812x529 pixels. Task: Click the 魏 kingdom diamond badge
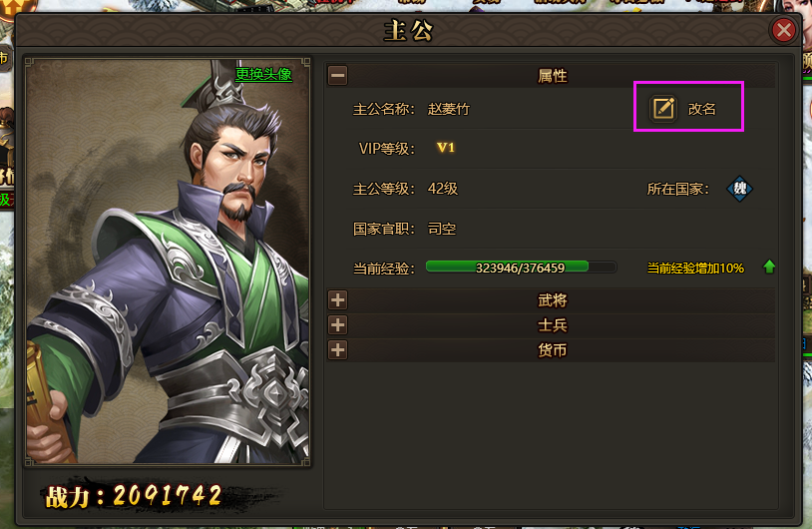pos(739,189)
